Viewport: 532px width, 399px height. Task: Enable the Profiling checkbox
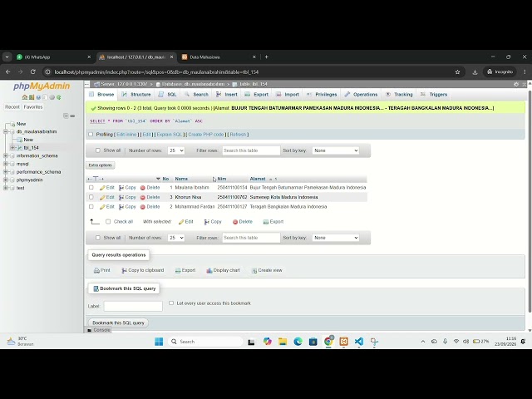[91, 135]
